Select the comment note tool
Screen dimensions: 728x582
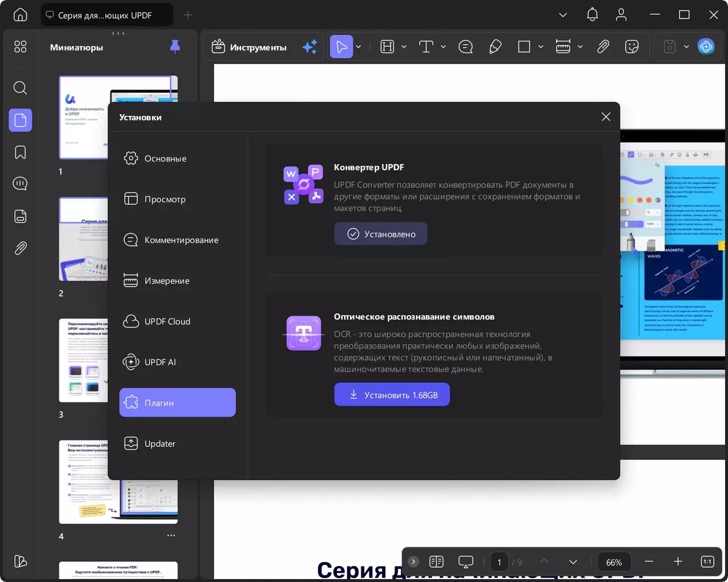tap(466, 47)
